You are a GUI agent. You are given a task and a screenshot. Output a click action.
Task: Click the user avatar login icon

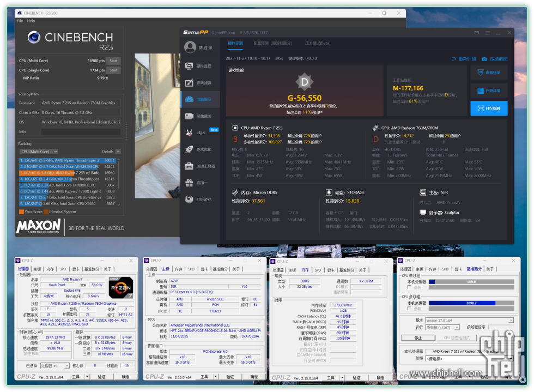[x=190, y=47]
